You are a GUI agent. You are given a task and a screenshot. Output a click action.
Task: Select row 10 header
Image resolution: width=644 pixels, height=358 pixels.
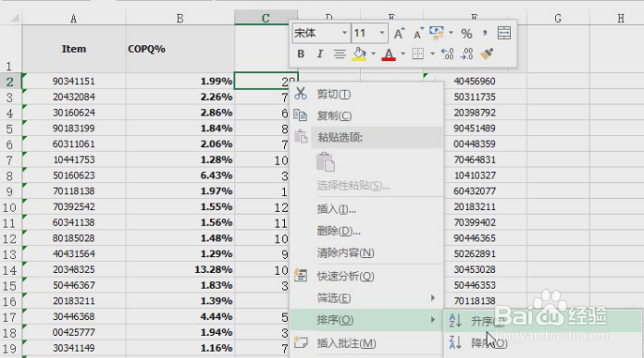point(10,207)
